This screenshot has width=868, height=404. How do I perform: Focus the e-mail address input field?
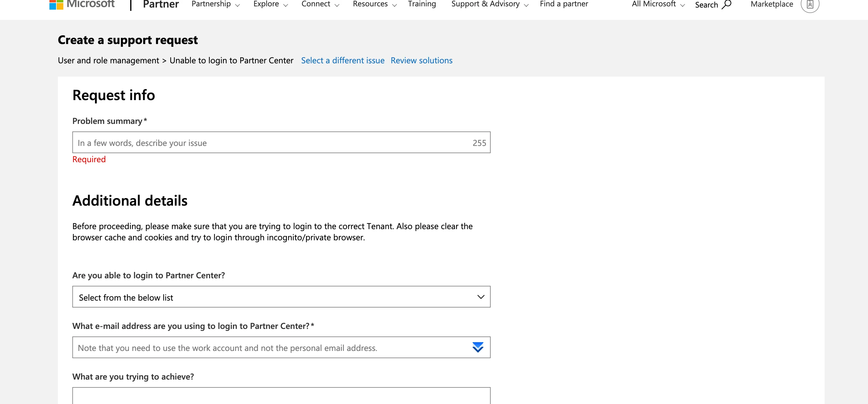(281, 347)
